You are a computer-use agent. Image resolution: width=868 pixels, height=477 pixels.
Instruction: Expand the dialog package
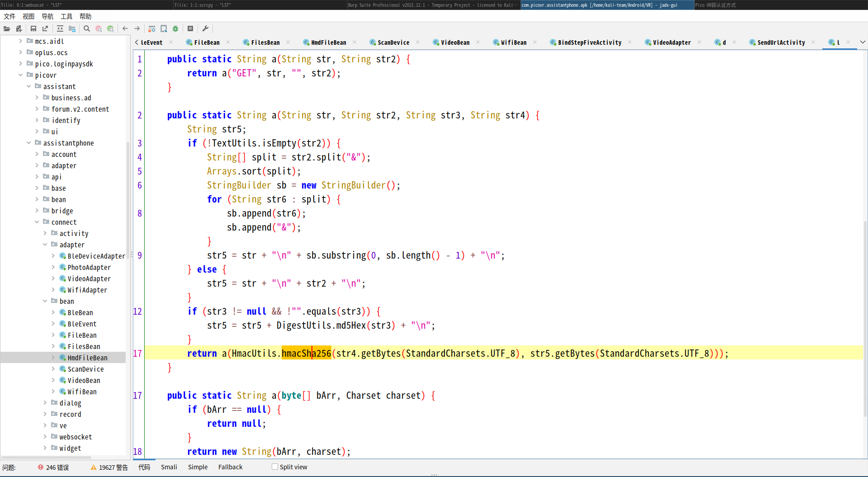45,402
